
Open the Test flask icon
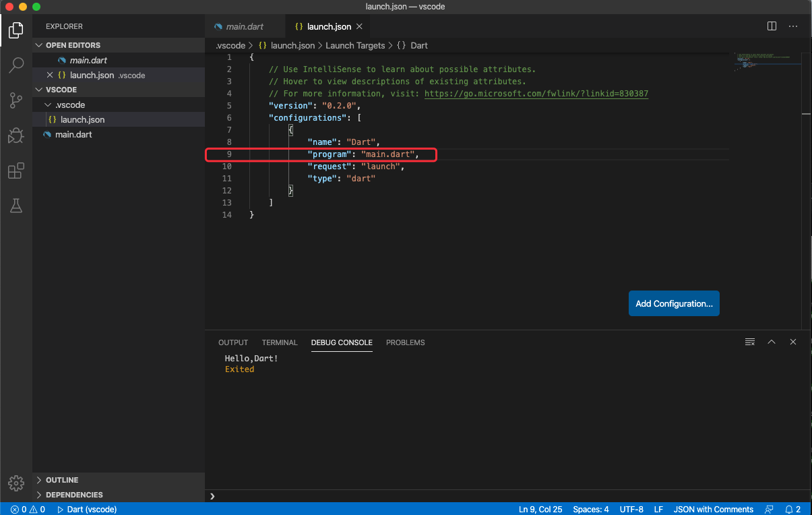(x=16, y=206)
